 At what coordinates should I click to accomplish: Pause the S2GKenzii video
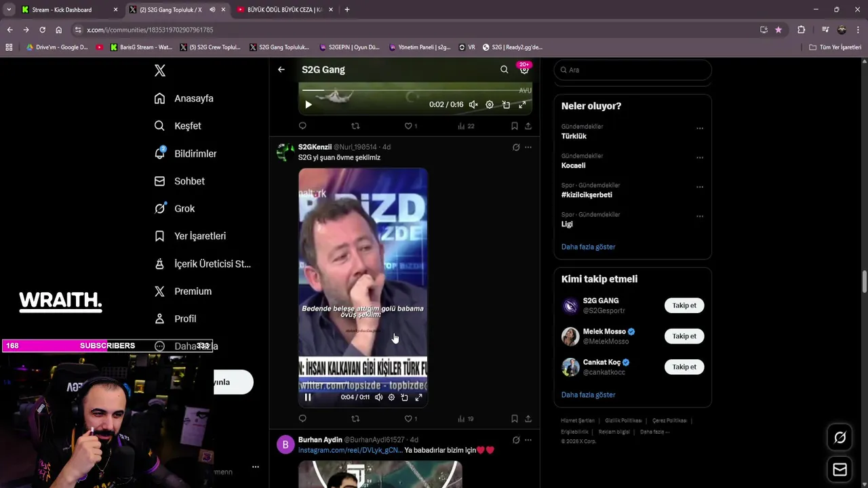pyautogui.click(x=308, y=397)
